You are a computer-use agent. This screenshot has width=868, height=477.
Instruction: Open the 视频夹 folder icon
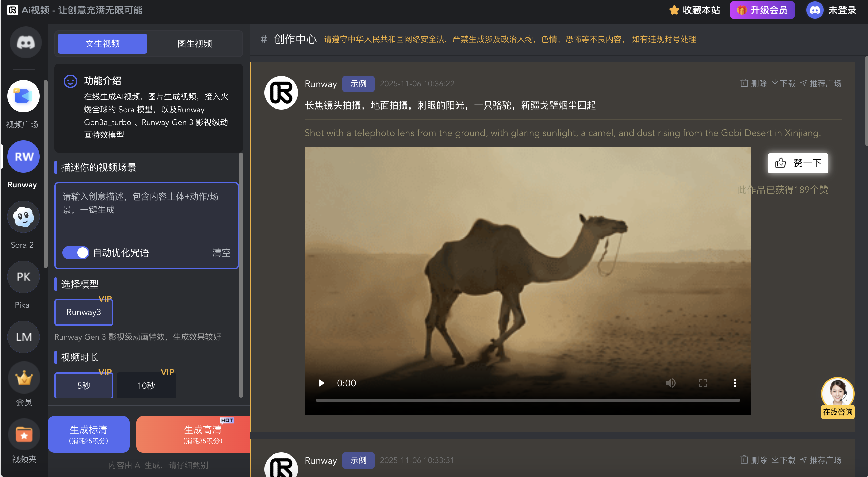[23, 434]
